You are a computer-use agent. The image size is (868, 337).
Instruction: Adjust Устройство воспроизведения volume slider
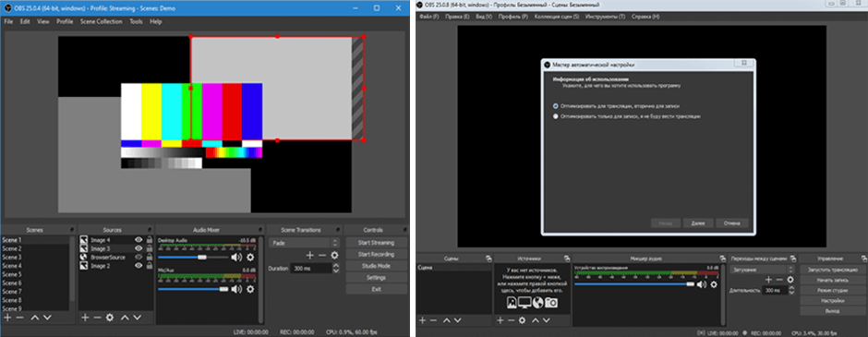pos(634,283)
